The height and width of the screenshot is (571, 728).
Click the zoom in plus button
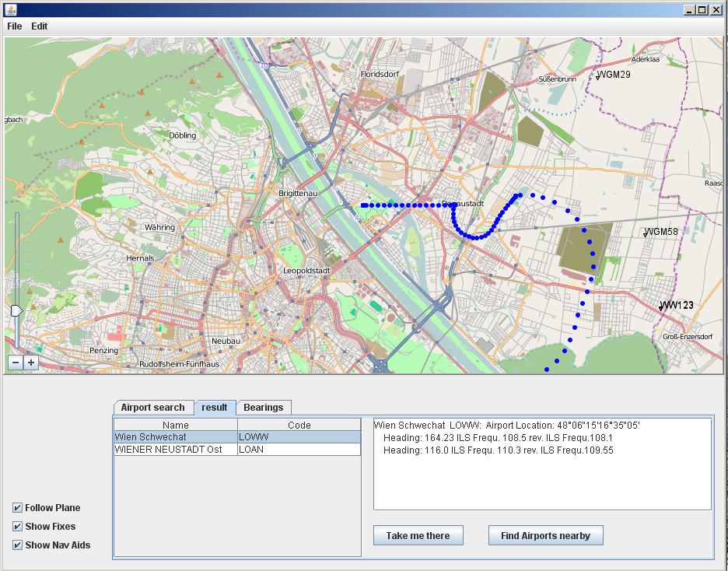31,363
